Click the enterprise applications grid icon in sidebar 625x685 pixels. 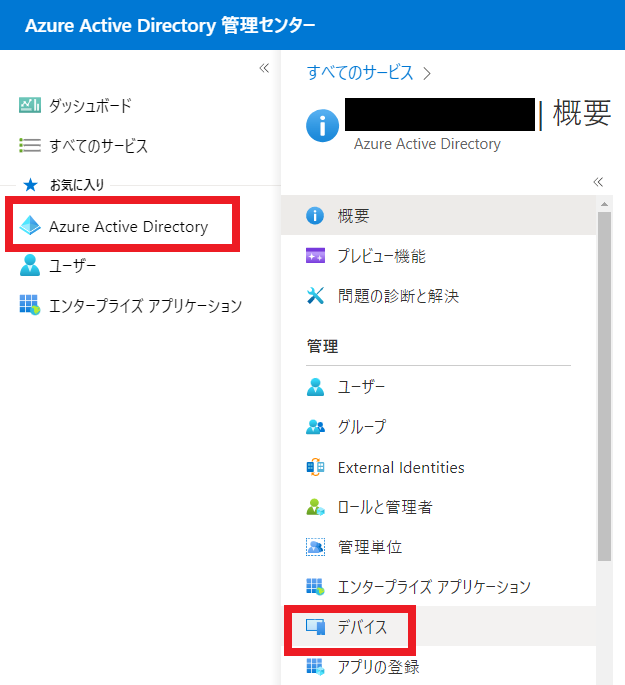point(30,305)
